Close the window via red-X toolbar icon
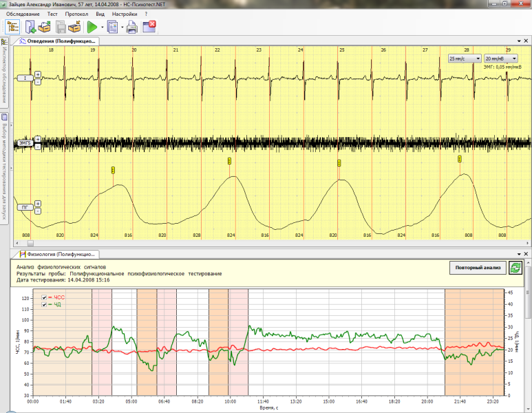Image resolution: width=532 pixels, height=413 pixels. pyautogui.click(x=149, y=28)
